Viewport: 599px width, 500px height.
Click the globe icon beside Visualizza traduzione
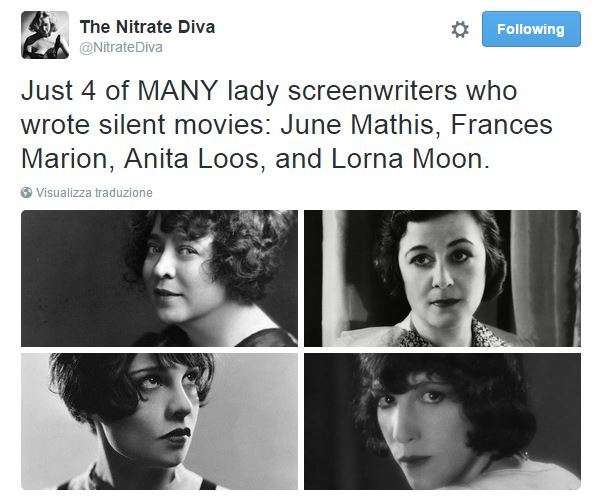point(26,193)
